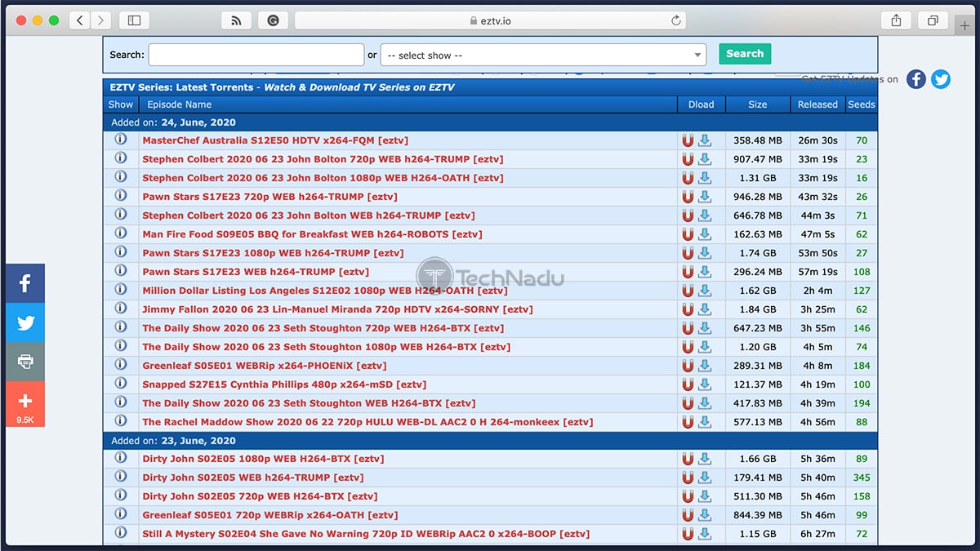The height and width of the screenshot is (551, 980).
Task: Open magnet link for Greenleaf S05E01 720p OATH
Action: [688, 515]
